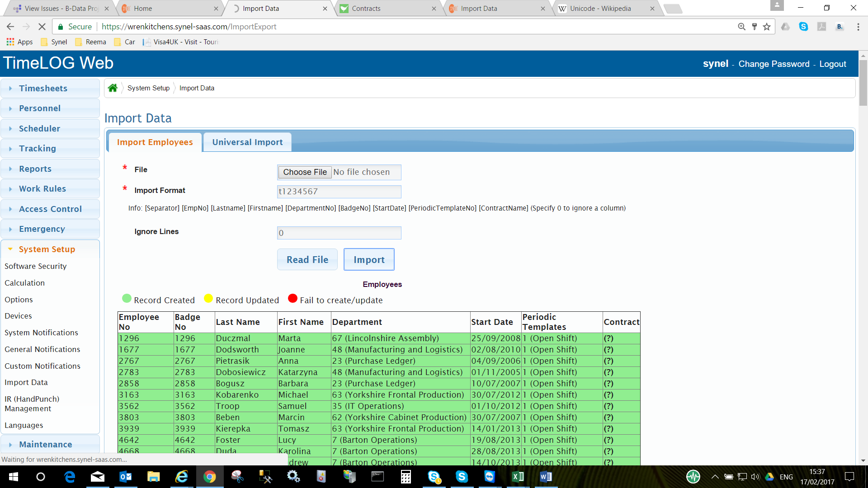The height and width of the screenshot is (488, 868).
Task: Switch to Word in the taskbar
Action: (x=546, y=477)
